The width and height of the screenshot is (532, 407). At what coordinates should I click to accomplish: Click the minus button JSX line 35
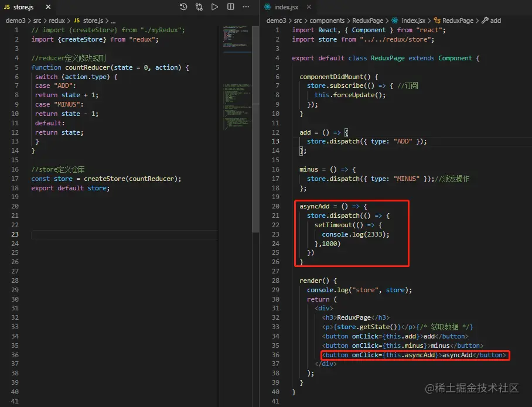coord(403,346)
